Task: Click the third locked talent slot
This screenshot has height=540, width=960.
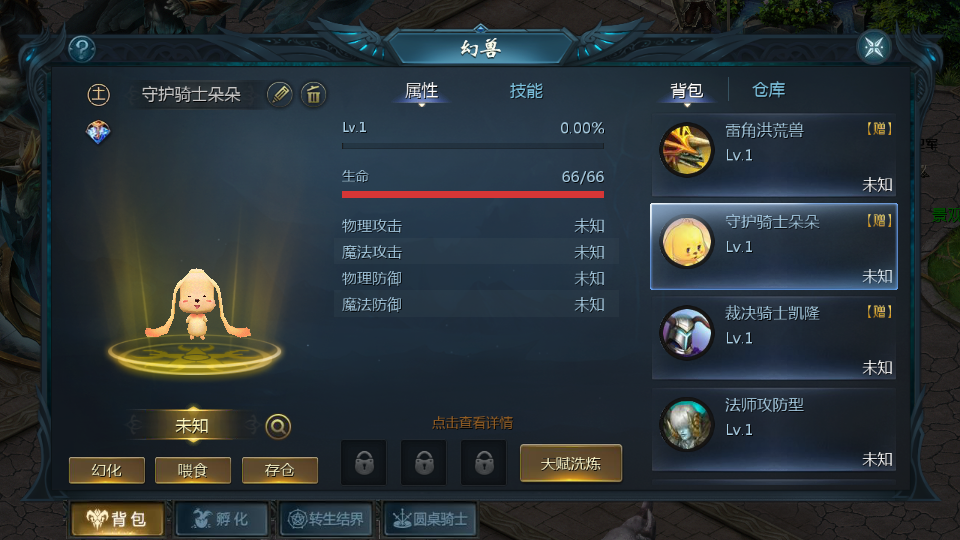Action: coord(484,463)
